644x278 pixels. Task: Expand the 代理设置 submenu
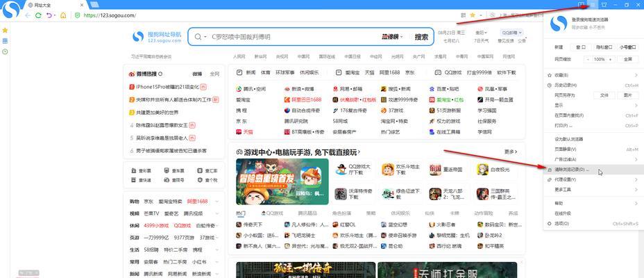[x=636, y=180]
